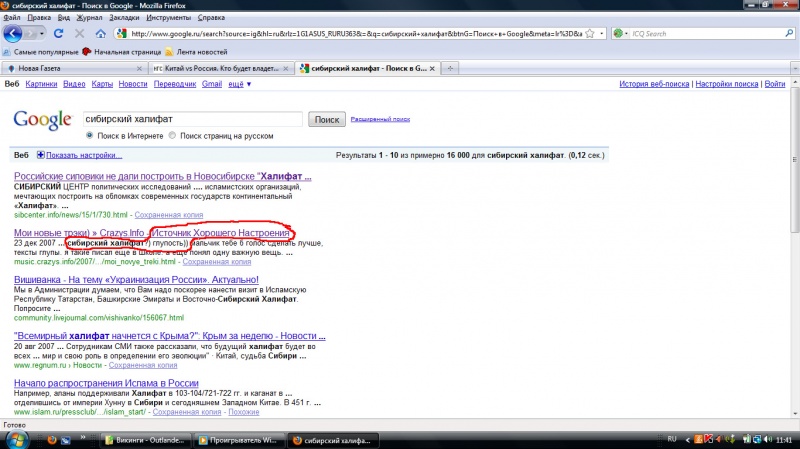
Task: Open the Картинки link
Action: click(41, 84)
